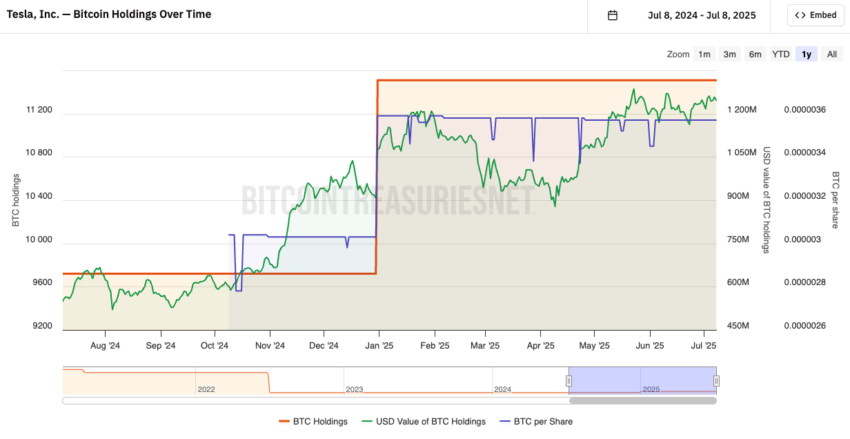This screenshot has height=439, width=850.
Task: Click the orange BTC Holdings legend line icon
Action: pos(284,421)
